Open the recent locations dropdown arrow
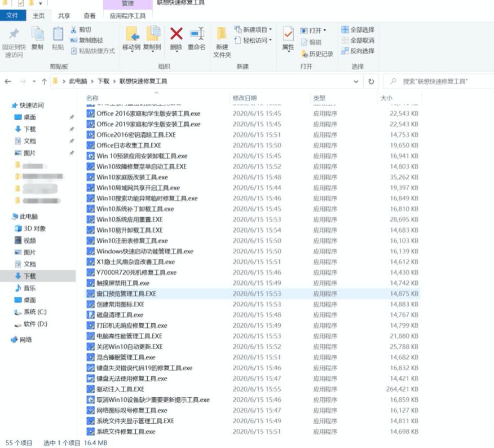This screenshot has height=448, width=494. pyautogui.click(x=34, y=81)
